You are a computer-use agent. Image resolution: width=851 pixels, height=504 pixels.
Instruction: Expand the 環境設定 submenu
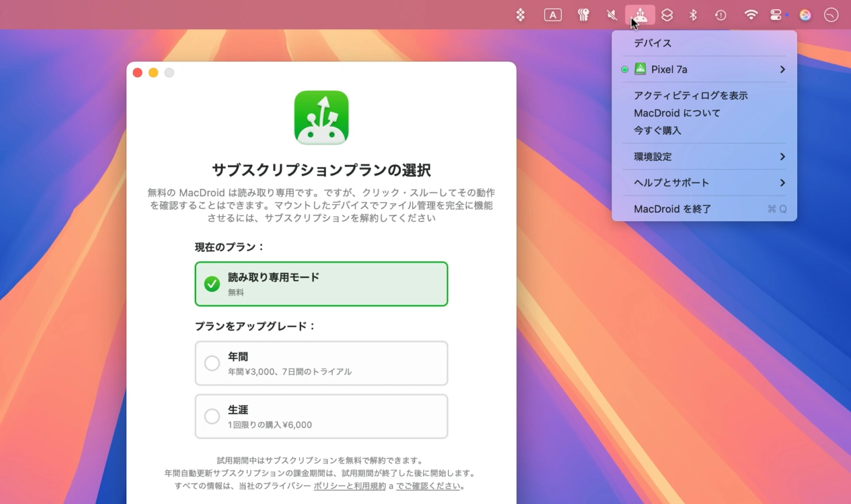pyautogui.click(x=704, y=157)
